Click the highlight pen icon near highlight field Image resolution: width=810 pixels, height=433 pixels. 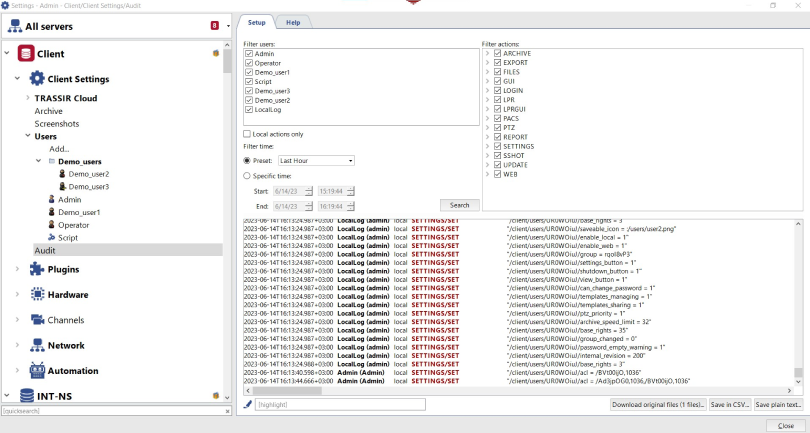[248, 404]
